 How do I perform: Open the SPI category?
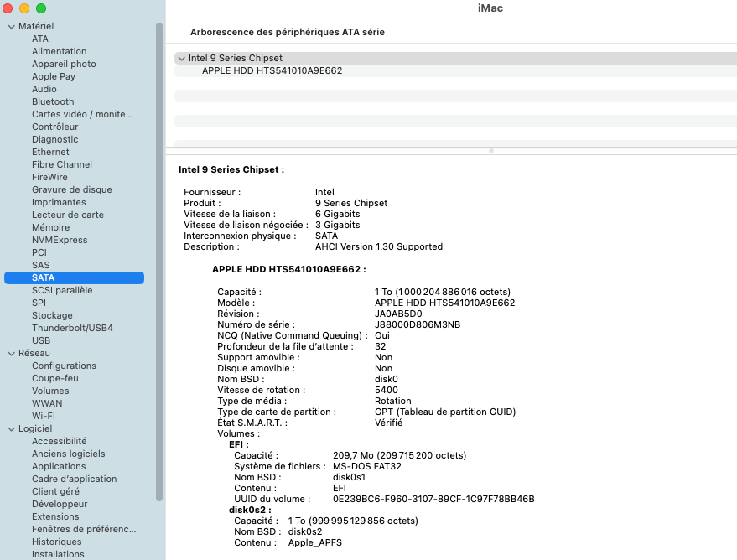pyautogui.click(x=39, y=303)
